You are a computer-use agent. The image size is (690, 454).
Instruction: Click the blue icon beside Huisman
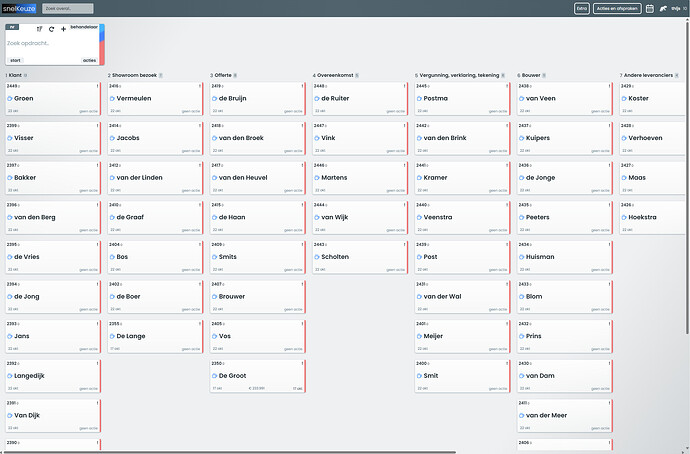coord(522,257)
